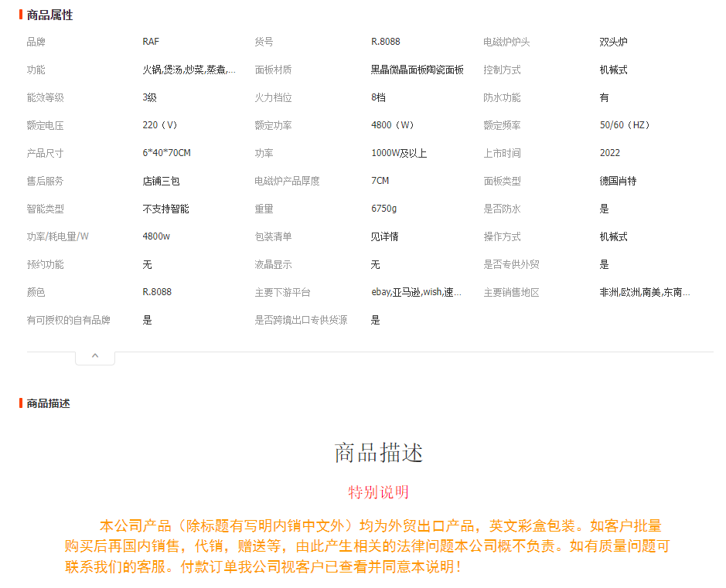
Task: Click the power value 1000W及以上
Action: (399, 153)
